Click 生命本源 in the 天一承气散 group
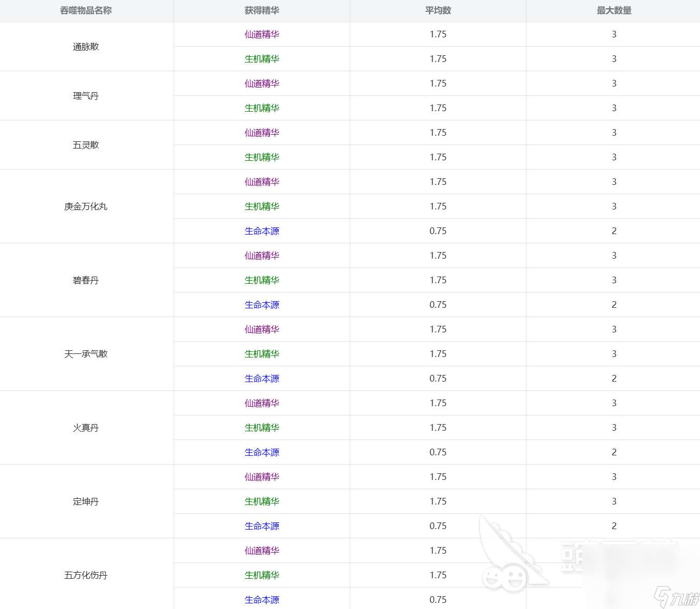 [262, 379]
